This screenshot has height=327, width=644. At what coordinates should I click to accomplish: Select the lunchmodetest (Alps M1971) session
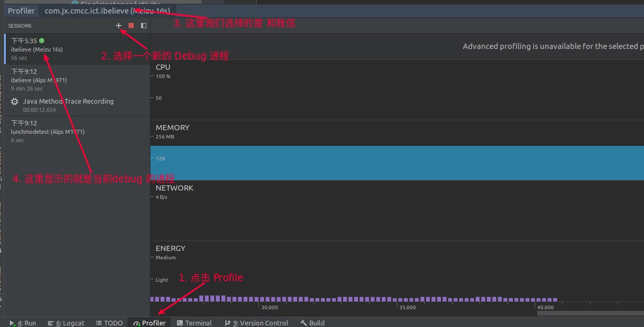click(x=77, y=131)
